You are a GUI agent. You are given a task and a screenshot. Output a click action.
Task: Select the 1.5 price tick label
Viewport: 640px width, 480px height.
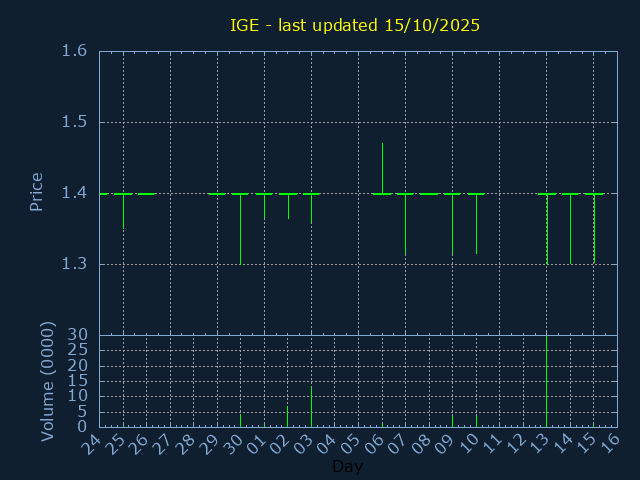73,122
